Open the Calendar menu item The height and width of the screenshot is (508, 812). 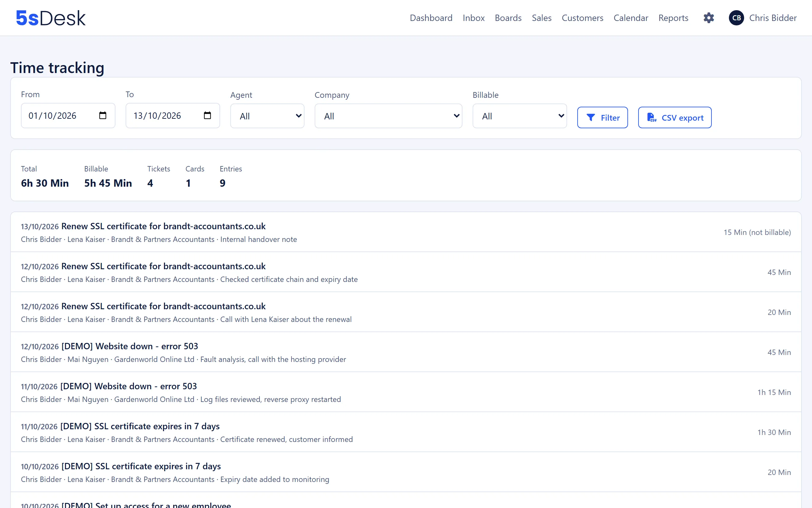[631, 18]
